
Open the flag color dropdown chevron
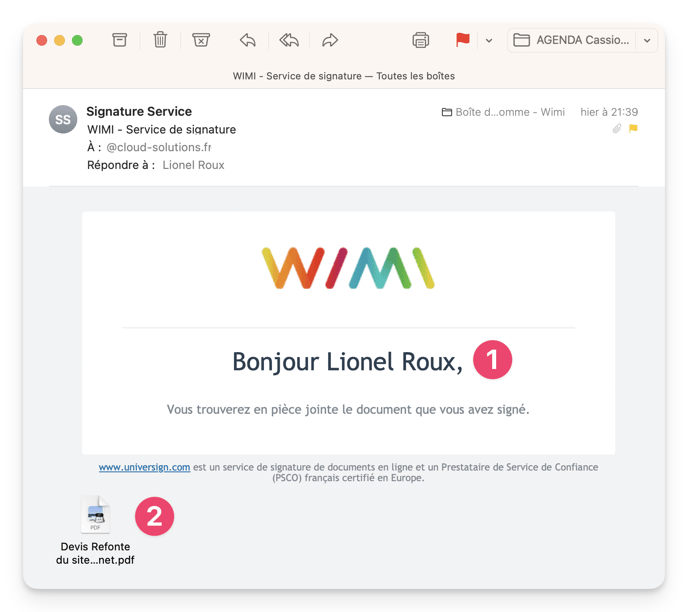[x=489, y=41]
